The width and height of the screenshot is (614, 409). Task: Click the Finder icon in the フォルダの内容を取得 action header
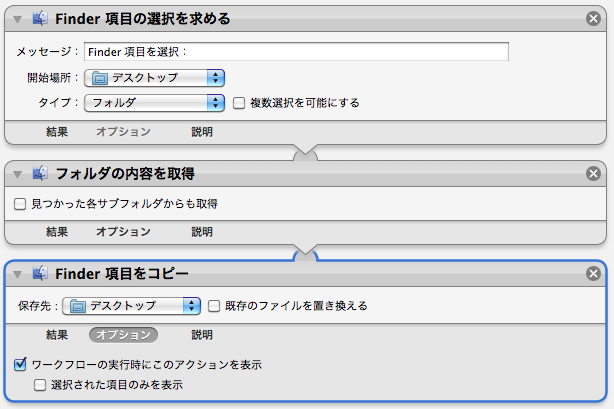[x=41, y=173]
